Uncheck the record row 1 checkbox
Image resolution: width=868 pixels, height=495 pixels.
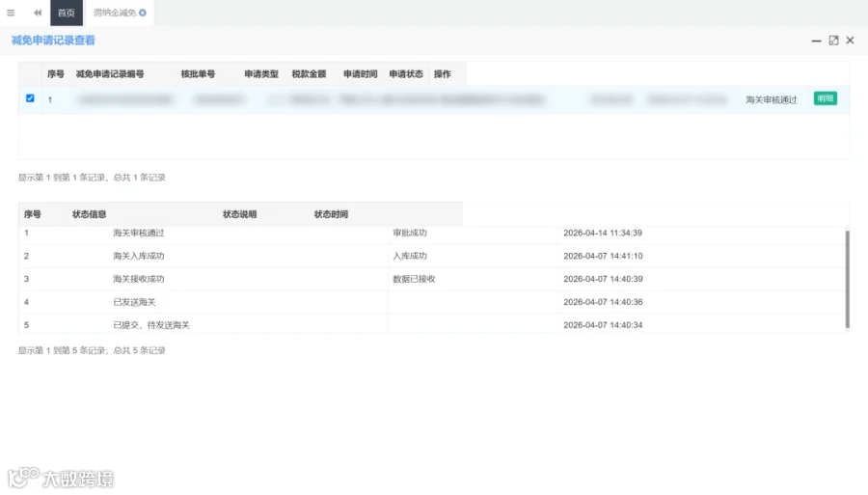tap(30, 98)
